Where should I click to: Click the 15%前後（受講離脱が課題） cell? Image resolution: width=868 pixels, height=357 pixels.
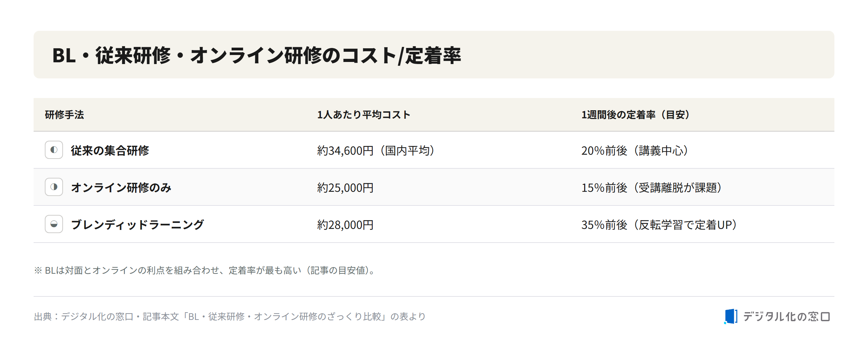tap(652, 188)
